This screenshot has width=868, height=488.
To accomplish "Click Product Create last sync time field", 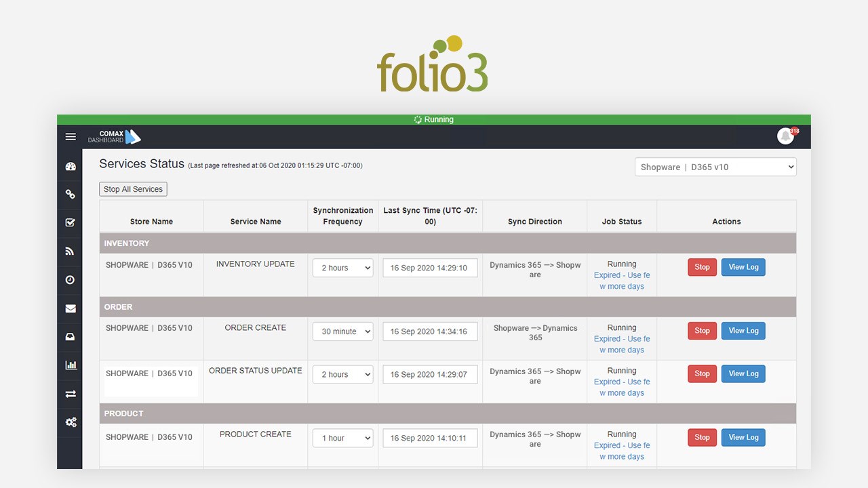I will coord(430,438).
